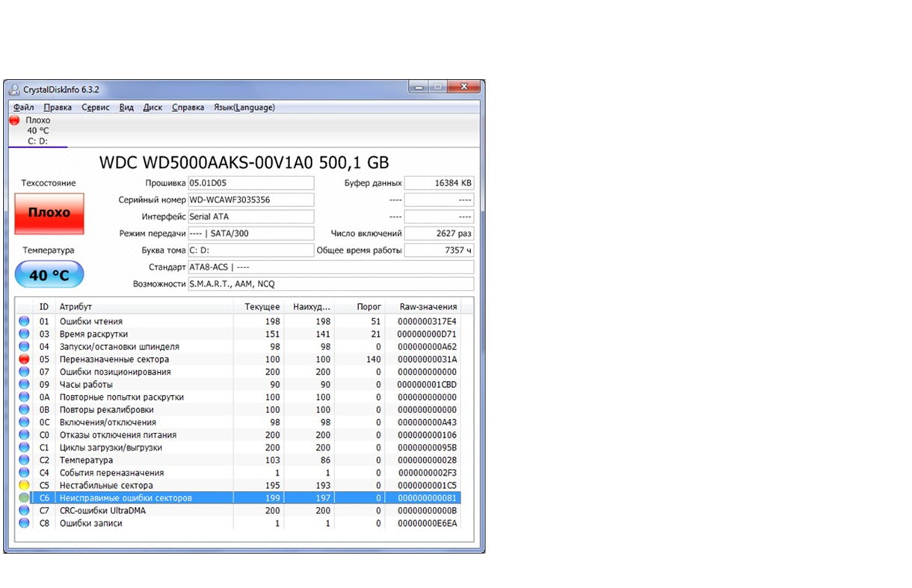Select the Время раскрутки row
Viewport: 912px width, 588px height.
[239, 334]
